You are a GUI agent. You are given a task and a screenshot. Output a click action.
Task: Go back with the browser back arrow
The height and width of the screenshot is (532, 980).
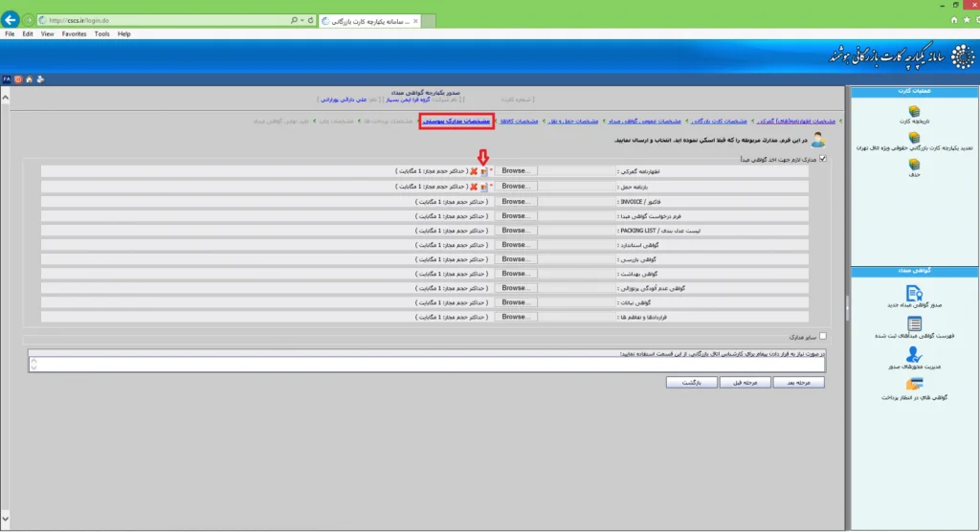[x=10, y=20]
